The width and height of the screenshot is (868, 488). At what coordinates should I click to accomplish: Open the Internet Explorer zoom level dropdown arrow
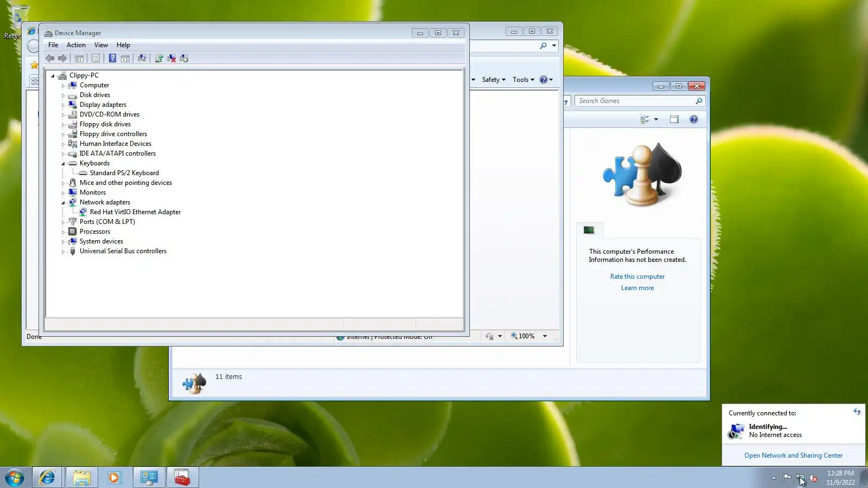coord(545,336)
